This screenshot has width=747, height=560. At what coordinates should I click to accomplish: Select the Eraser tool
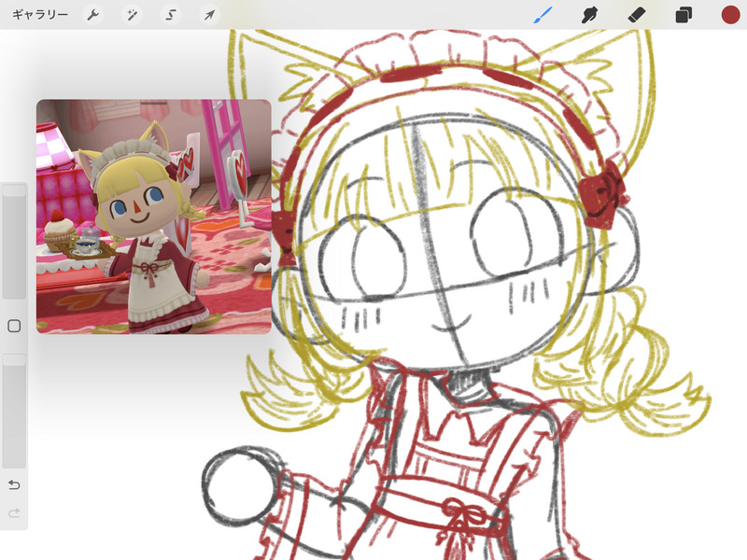(637, 15)
